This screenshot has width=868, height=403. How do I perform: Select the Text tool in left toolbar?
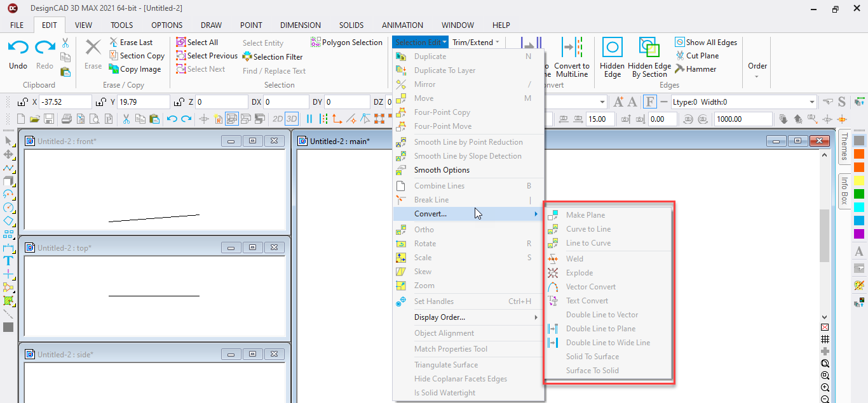click(x=8, y=261)
